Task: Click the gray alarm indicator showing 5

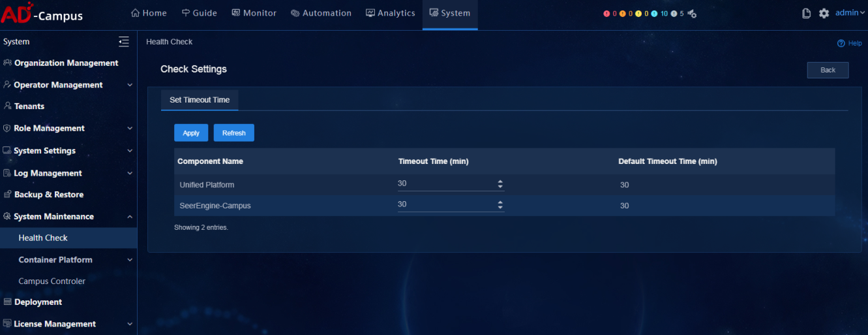Action: click(x=678, y=13)
